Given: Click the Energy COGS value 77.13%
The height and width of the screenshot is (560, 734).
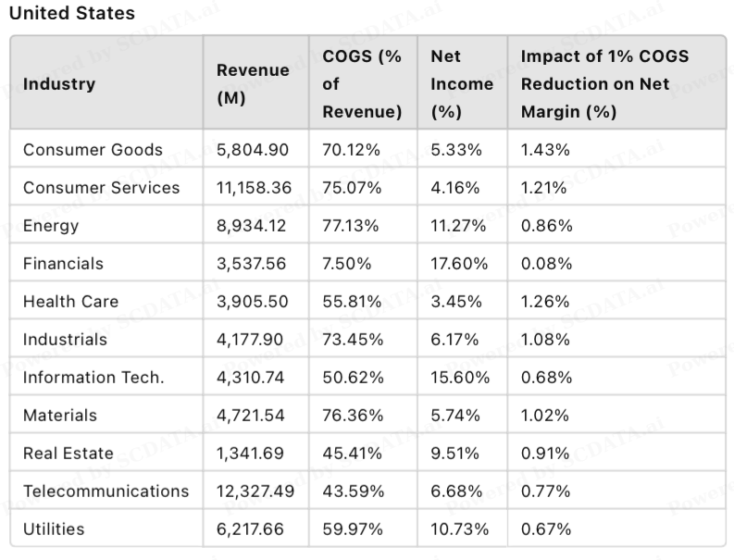Looking at the screenshot, I should tap(353, 226).
